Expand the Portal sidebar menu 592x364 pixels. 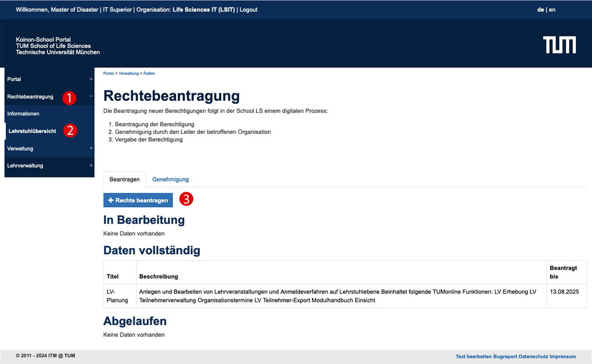coord(91,79)
